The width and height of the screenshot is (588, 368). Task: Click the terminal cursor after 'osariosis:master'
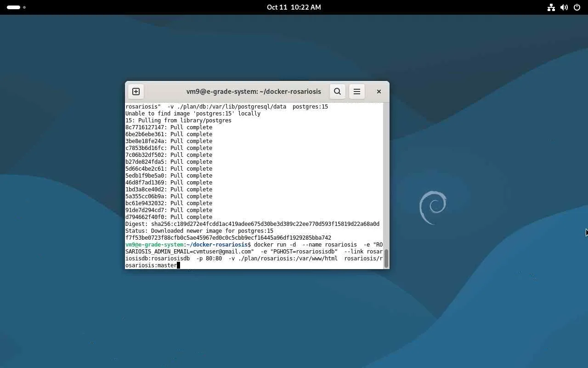(178, 265)
